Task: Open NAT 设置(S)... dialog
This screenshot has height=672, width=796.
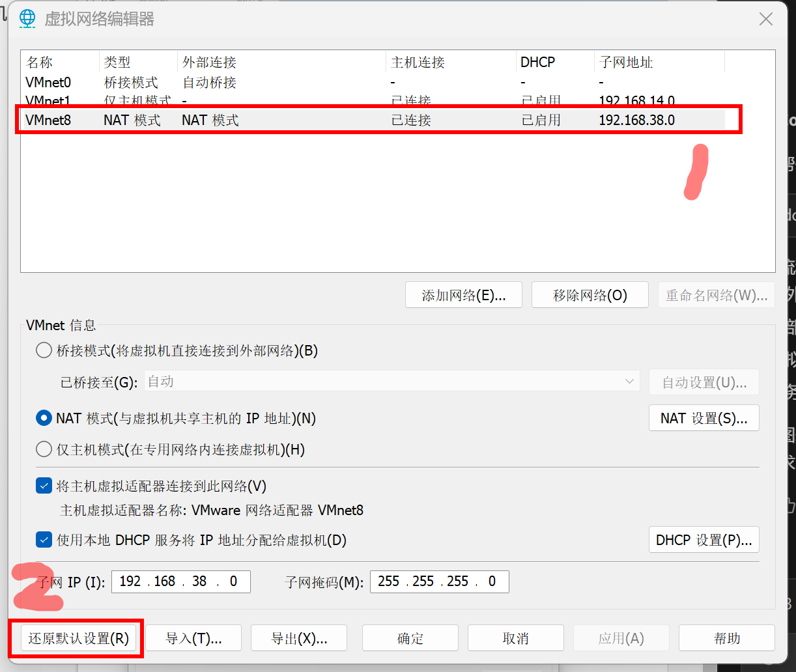Action: pos(704,418)
